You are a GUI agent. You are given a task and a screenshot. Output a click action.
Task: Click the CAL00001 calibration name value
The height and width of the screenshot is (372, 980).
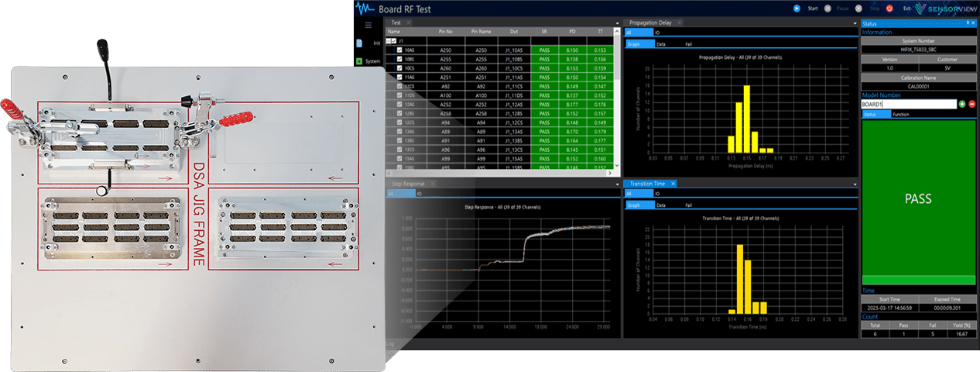(919, 87)
